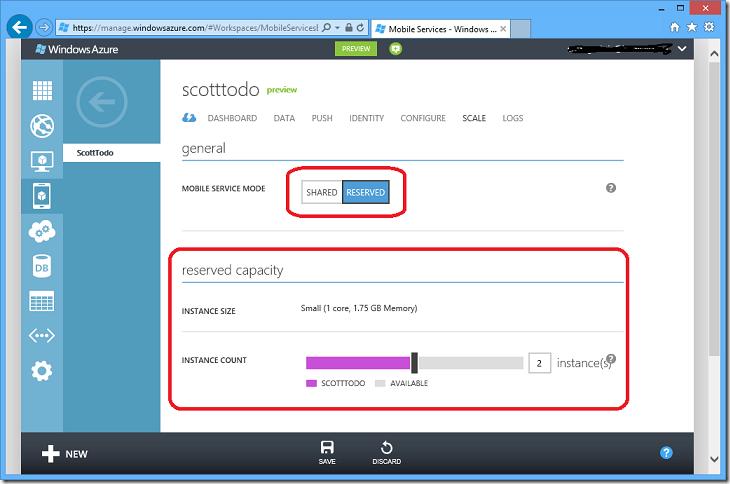Click the large back arrow circle
730x484 pixels.
tap(102, 102)
